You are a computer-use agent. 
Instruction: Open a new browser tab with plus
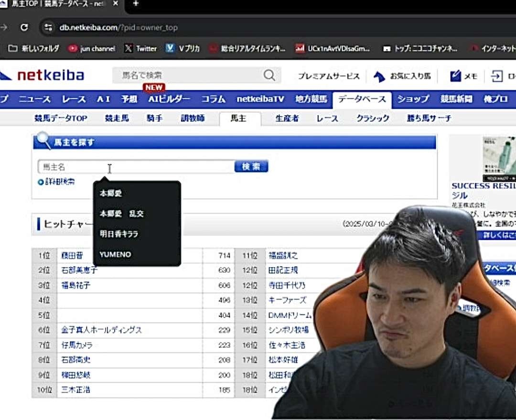[x=136, y=3]
